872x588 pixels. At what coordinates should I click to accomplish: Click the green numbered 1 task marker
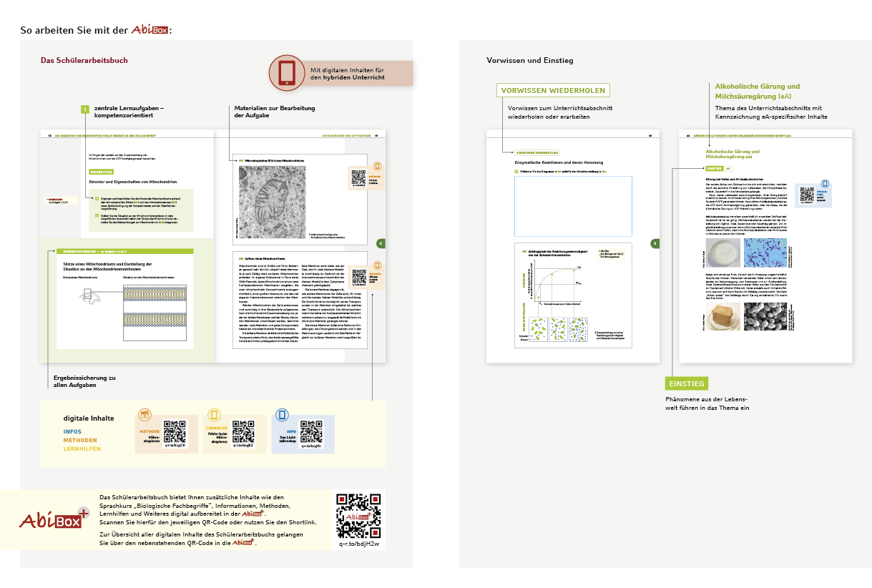pyautogui.click(x=84, y=109)
